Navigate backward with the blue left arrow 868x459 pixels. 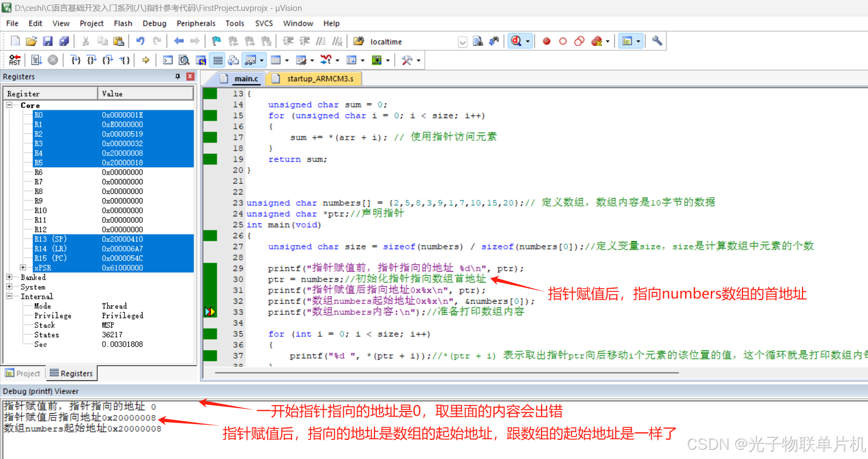click(179, 41)
